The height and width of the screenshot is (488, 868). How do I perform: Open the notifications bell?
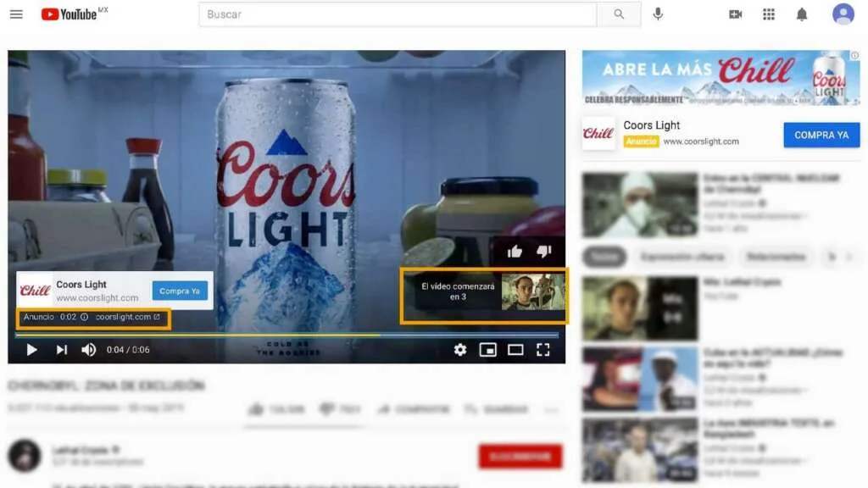coord(802,14)
